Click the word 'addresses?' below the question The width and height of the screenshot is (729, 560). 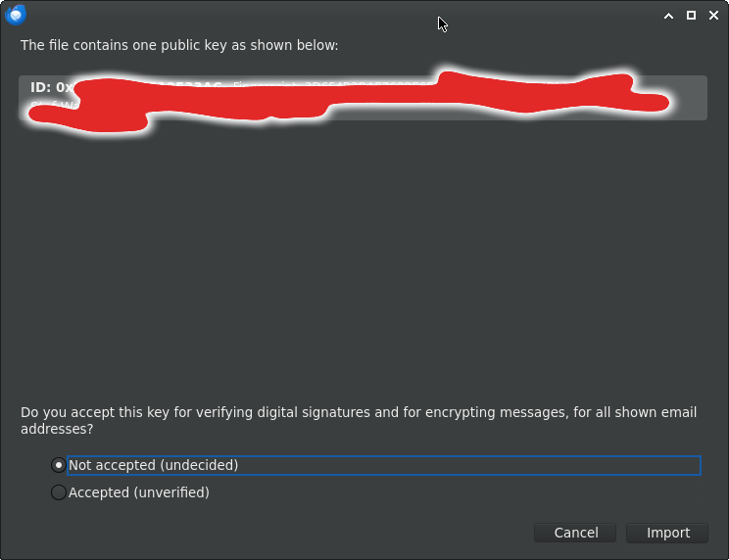pos(57,429)
